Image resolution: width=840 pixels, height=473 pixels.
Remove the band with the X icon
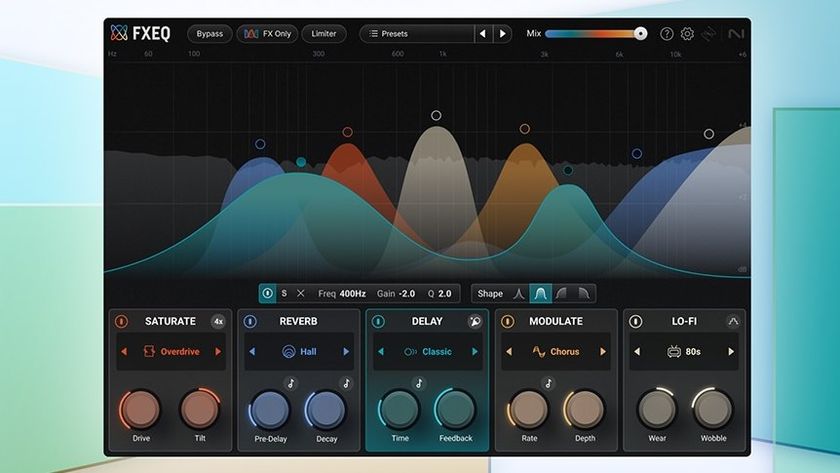point(301,294)
